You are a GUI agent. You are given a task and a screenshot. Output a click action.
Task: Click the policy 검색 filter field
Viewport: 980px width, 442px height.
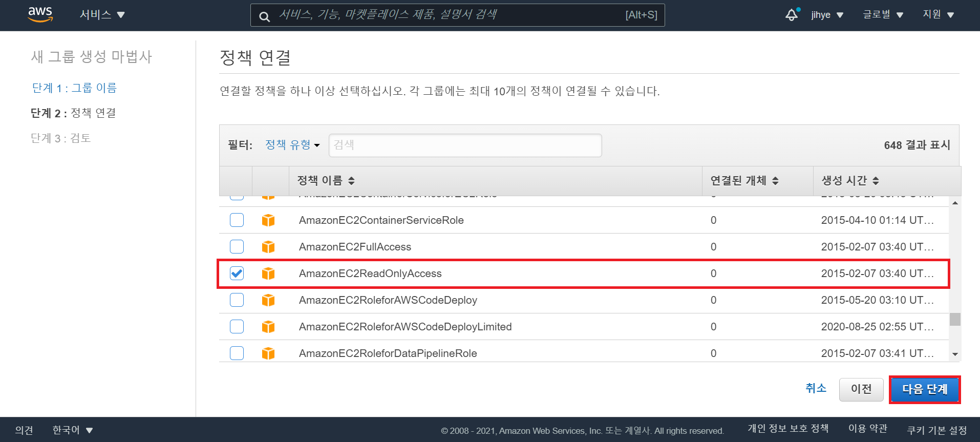[465, 145]
